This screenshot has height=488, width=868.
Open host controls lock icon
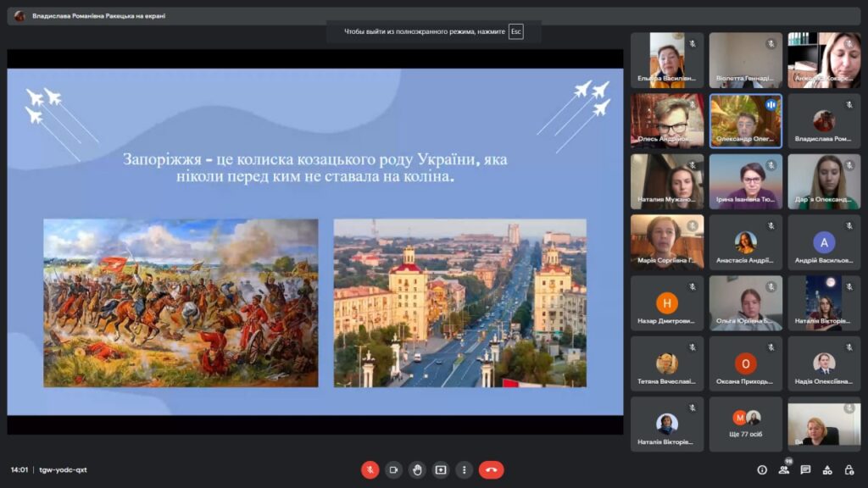[x=848, y=469]
